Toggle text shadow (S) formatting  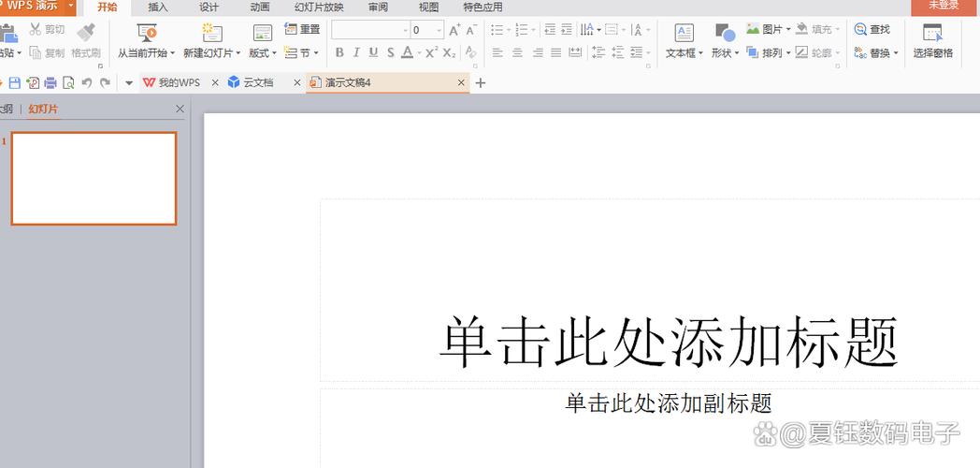pos(390,52)
